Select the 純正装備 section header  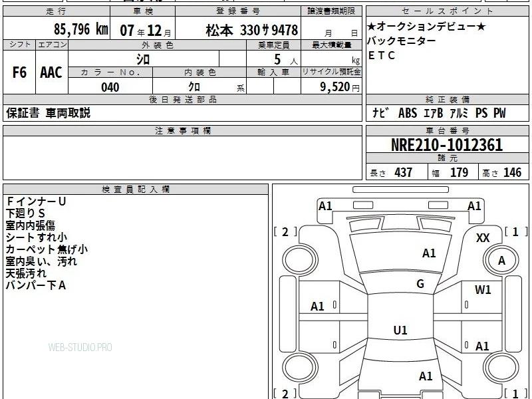[447, 99]
